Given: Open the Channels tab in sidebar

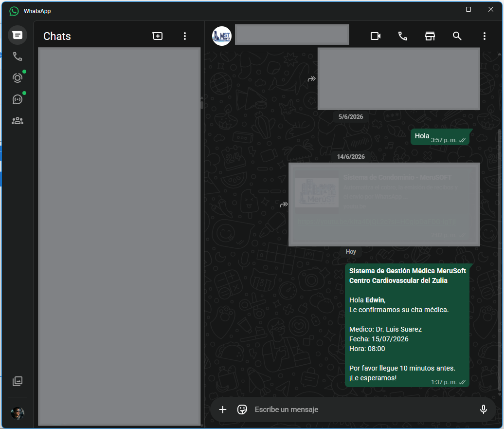Looking at the screenshot, I should coord(18,99).
